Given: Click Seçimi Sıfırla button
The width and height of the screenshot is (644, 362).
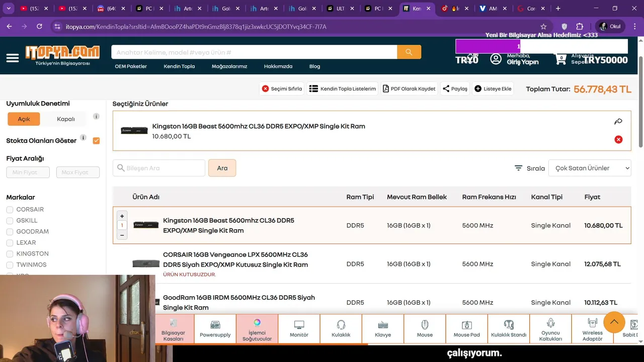Looking at the screenshot, I should pos(282,88).
